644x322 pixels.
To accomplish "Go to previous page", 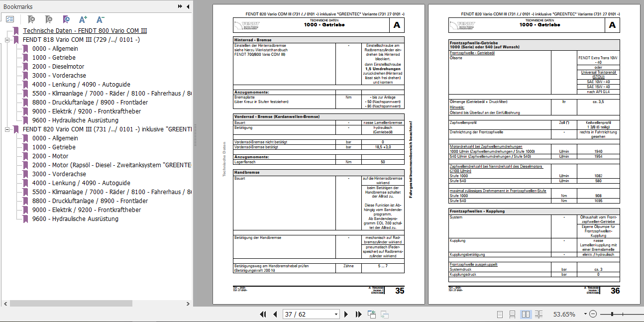I will tap(275, 314).
